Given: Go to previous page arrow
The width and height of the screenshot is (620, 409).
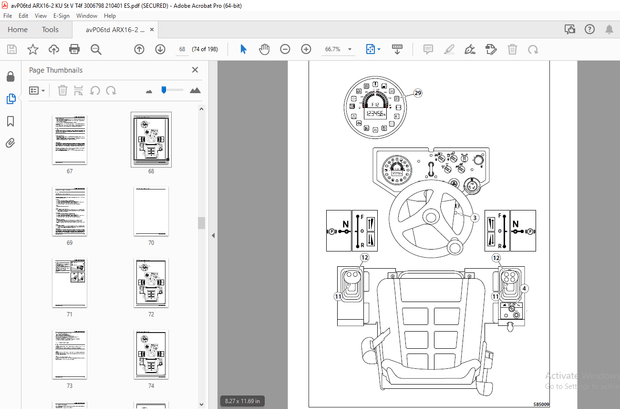Looking at the screenshot, I should click(x=139, y=49).
